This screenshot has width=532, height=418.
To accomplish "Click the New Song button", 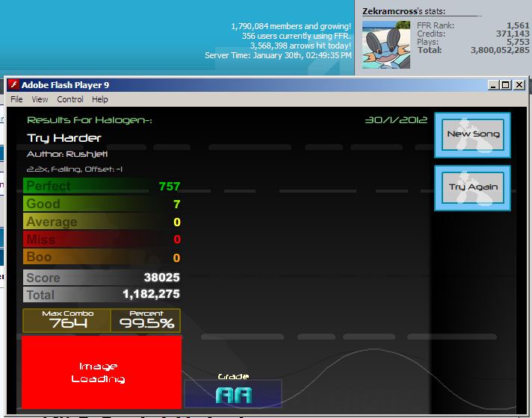I will click(x=473, y=135).
